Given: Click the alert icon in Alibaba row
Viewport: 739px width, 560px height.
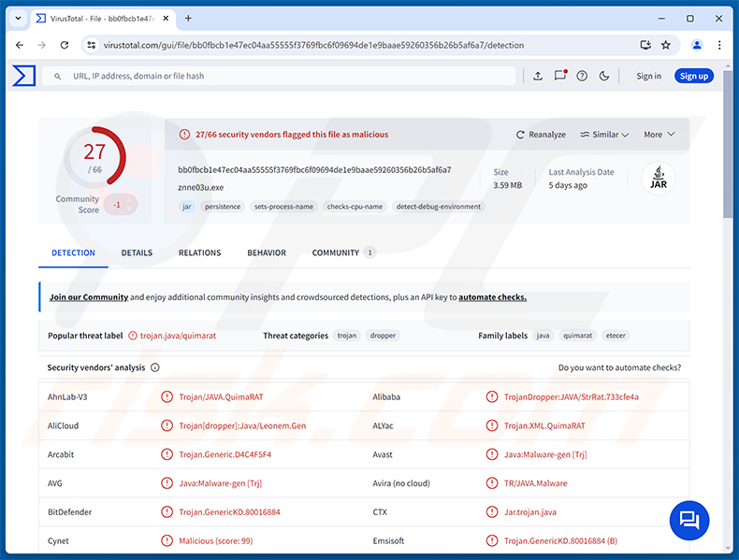Looking at the screenshot, I should click(491, 397).
